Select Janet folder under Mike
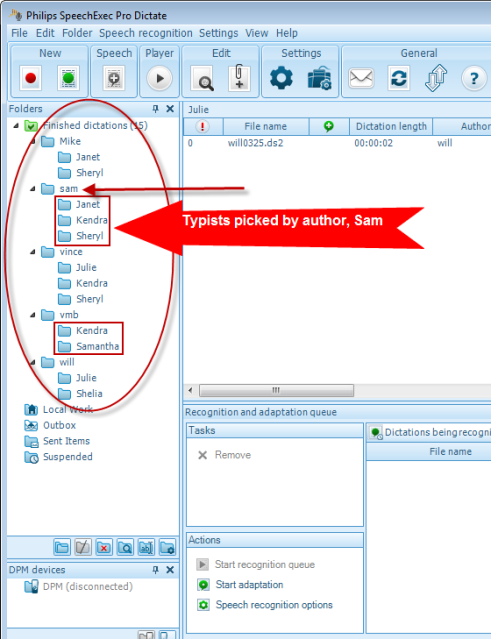The image size is (491, 639). pos(79,157)
